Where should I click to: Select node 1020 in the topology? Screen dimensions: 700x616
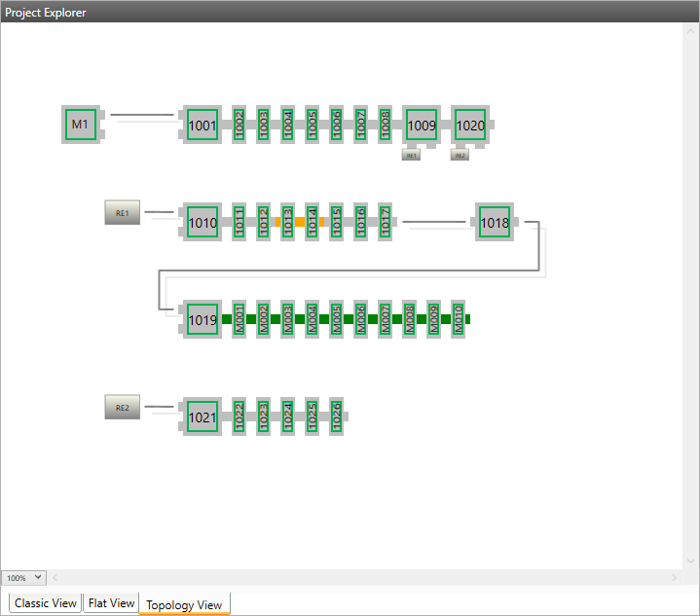point(470,125)
